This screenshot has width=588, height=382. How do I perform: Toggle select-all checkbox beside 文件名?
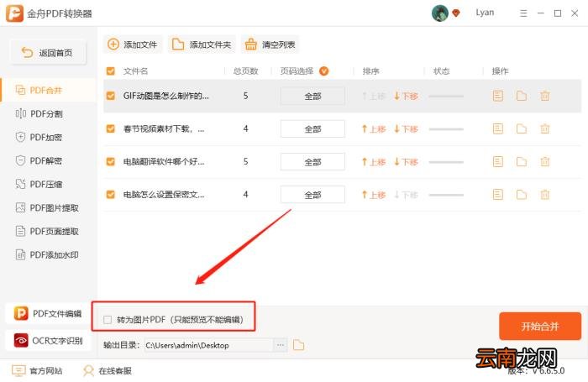(x=111, y=71)
